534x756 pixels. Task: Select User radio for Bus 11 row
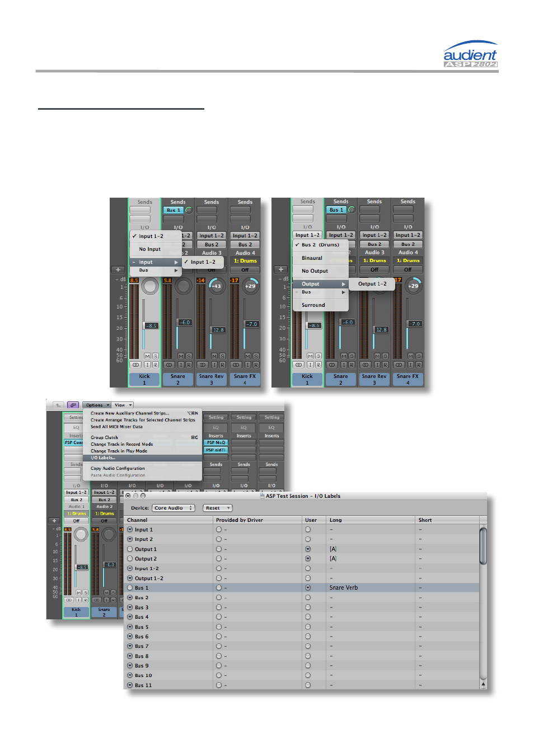pyautogui.click(x=308, y=685)
